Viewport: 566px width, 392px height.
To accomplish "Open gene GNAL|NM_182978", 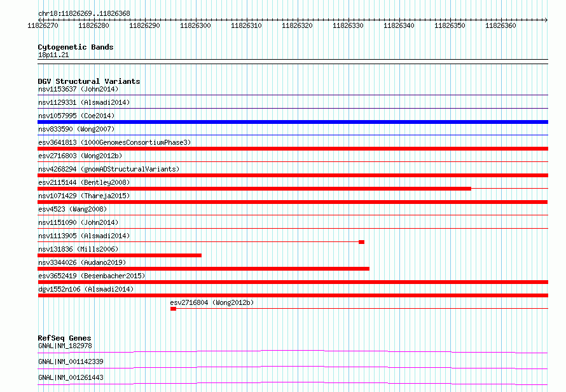I will 65,346.
